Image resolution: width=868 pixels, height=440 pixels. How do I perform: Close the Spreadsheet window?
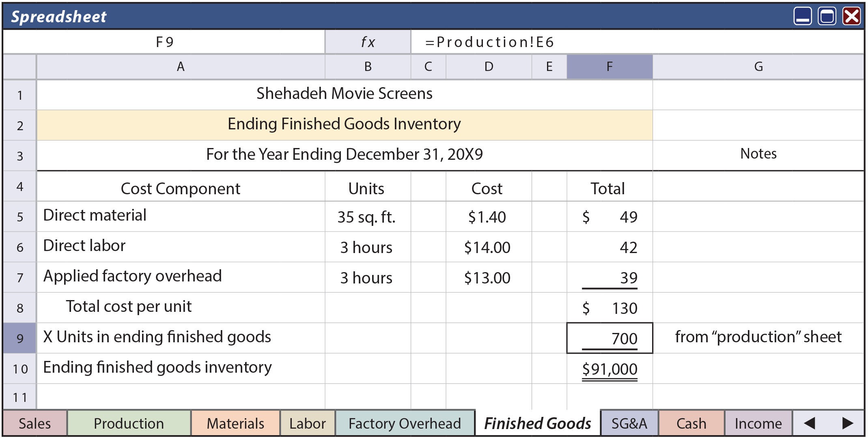(851, 17)
